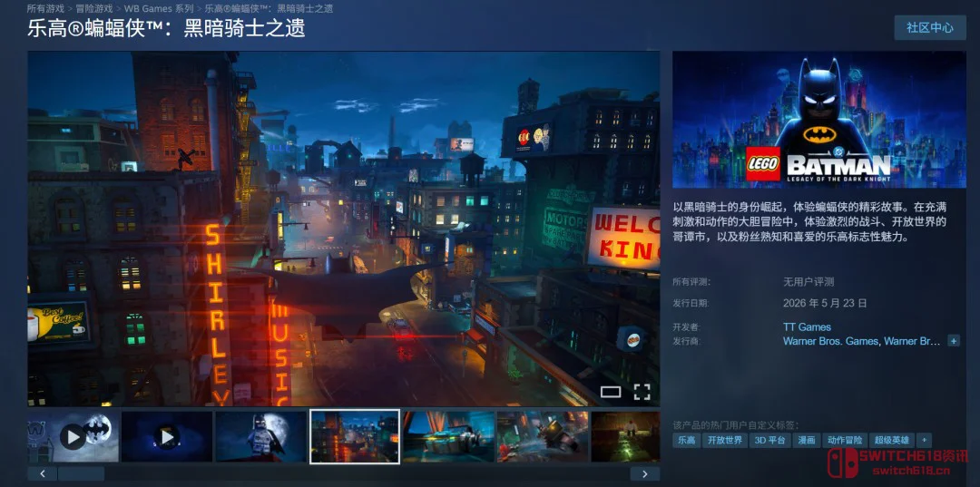Click the LEGO Batman header capsule image
The image size is (980, 487).
click(x=819, y=119)
